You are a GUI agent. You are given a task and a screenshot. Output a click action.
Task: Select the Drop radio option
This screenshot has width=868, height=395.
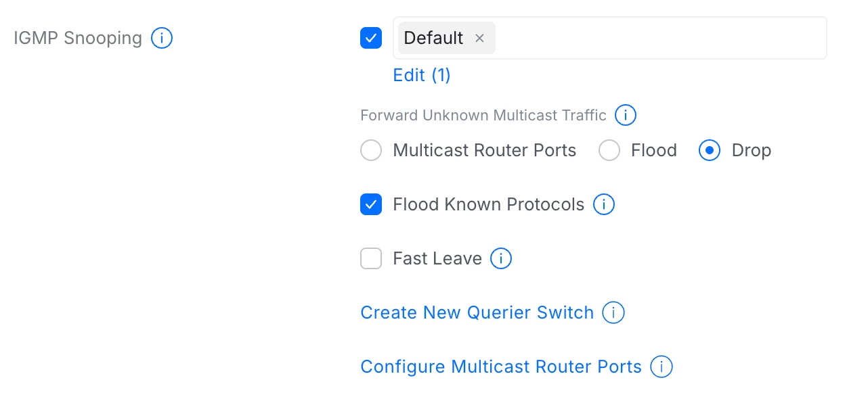(x=710, y=150)
